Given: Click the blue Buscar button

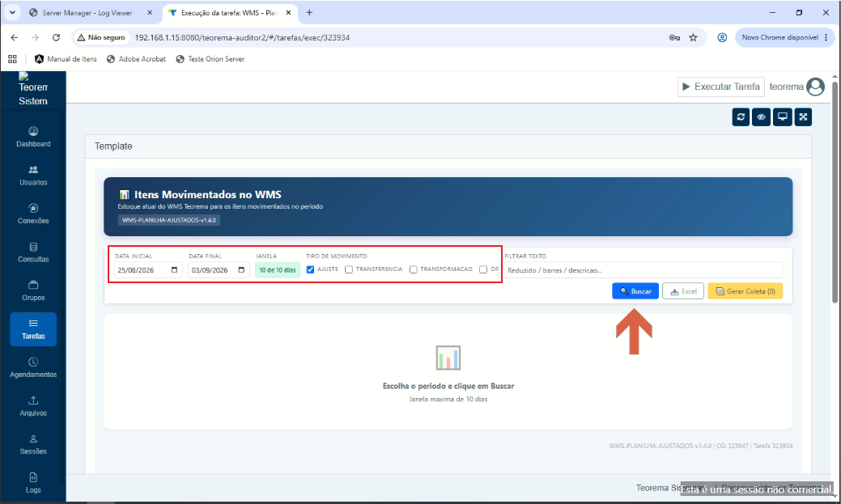Looking at the screenshot, I should coord(635,291).
